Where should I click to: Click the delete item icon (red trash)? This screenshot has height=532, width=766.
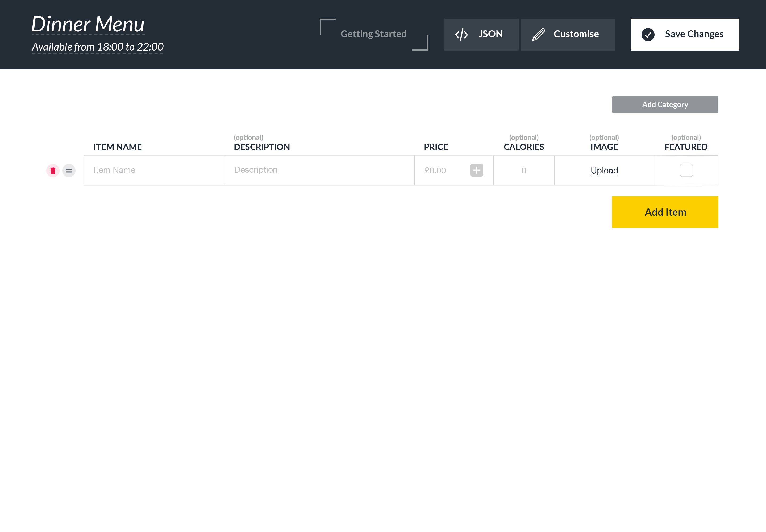coord(53,170)
